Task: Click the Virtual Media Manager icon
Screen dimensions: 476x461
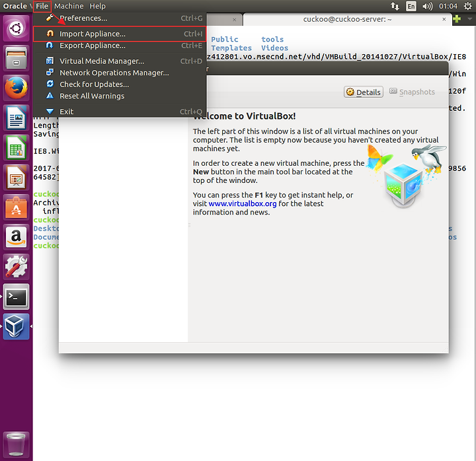Action: pos(50,61)
